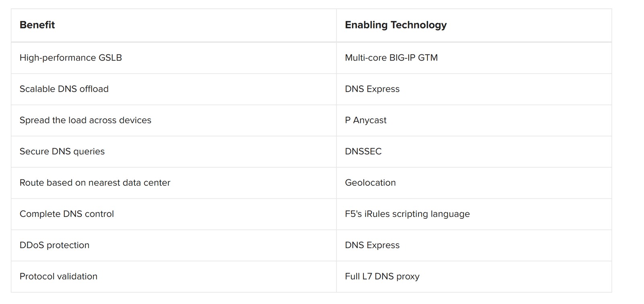Click the Enabling Technology column header
This screenshot has height=304, width=644.
click(x=395, y=25)
